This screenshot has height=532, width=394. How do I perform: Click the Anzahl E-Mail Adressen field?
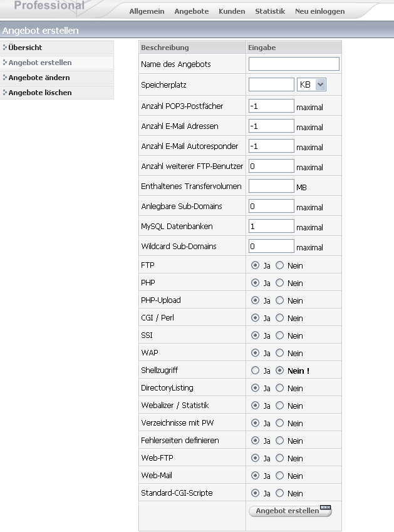pyautogui.click(x=271, y=126)
